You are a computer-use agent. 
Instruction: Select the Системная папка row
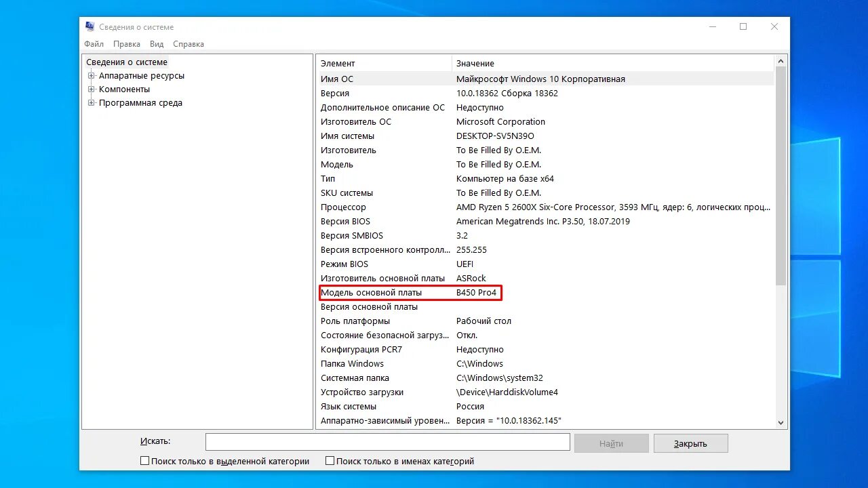[x=545, y=378]
